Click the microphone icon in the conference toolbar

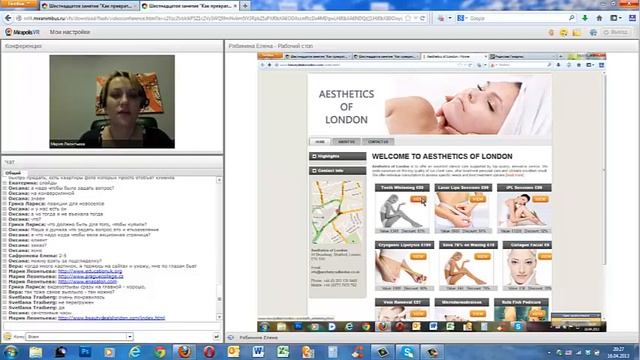(551, 32)
